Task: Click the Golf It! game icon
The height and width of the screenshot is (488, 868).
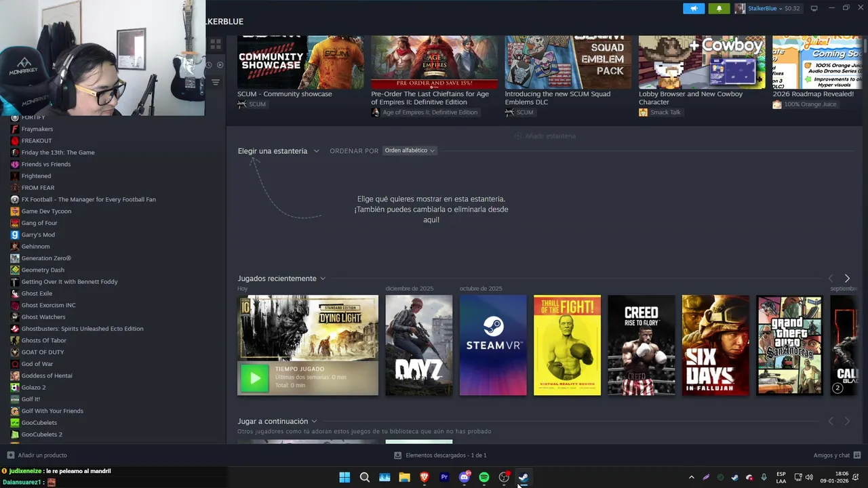Action: (15, 399)
